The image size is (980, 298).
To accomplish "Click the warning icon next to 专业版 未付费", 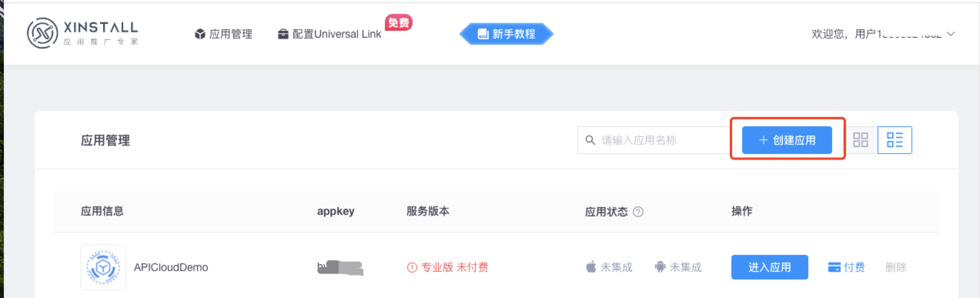I will click(413, 267).
